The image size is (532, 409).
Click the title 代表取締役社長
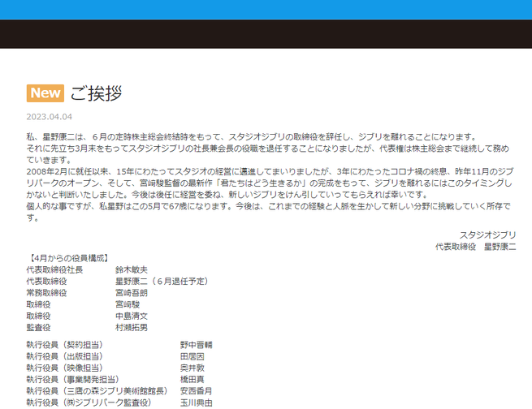point(54,269)
